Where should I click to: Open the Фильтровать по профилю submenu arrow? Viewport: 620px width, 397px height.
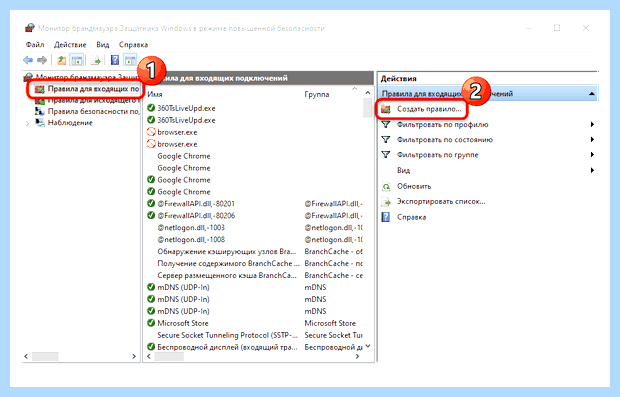pos(592,125)
